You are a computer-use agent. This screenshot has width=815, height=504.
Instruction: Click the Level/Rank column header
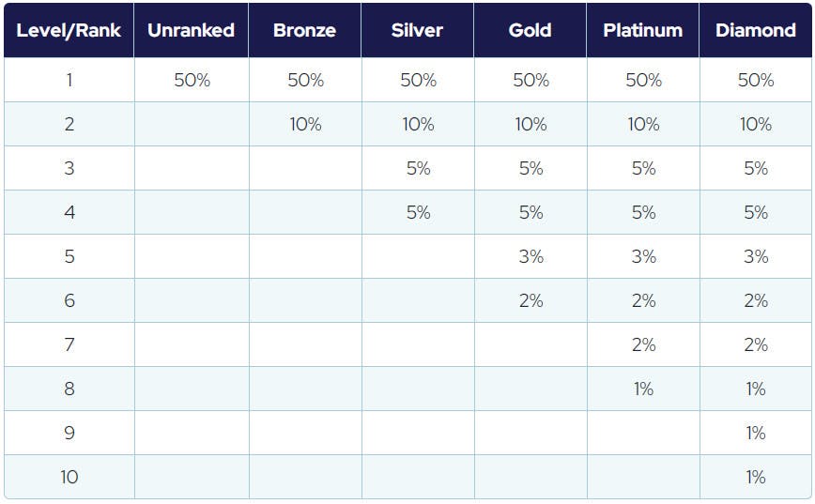click(69, 30)
